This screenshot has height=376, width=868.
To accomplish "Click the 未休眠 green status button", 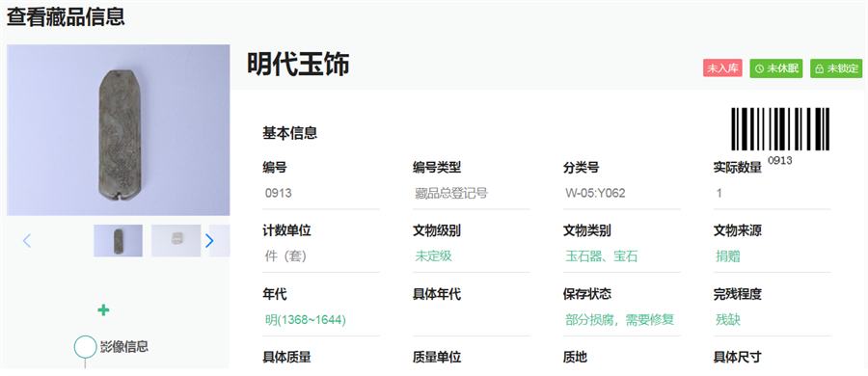I will pos(776,68).
